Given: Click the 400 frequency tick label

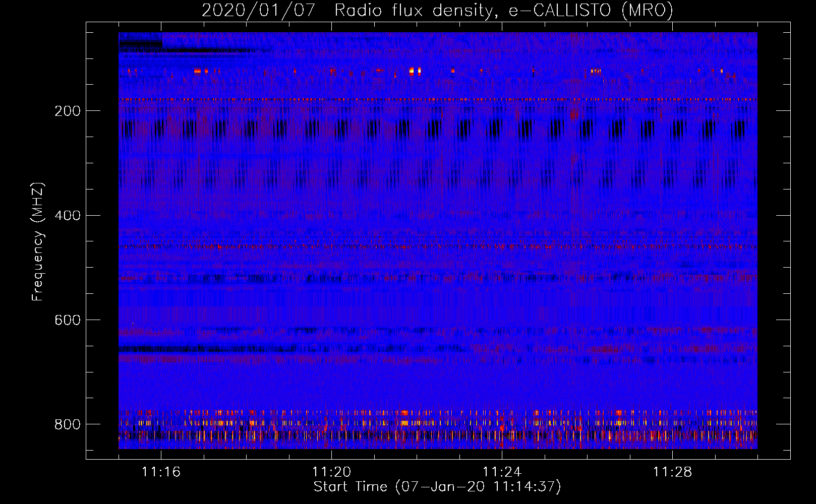Looking at the screenshot, I should [x=68, y=216].
